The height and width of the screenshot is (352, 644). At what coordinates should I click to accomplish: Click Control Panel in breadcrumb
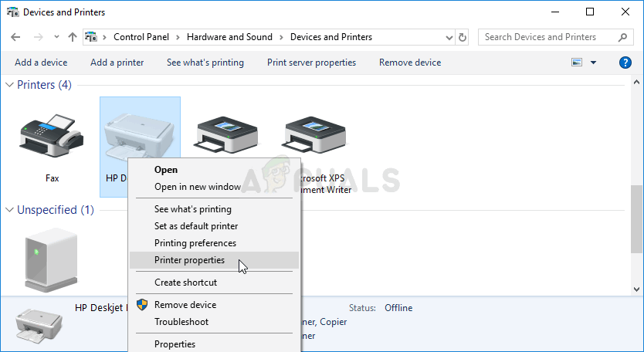pos(141,37)
